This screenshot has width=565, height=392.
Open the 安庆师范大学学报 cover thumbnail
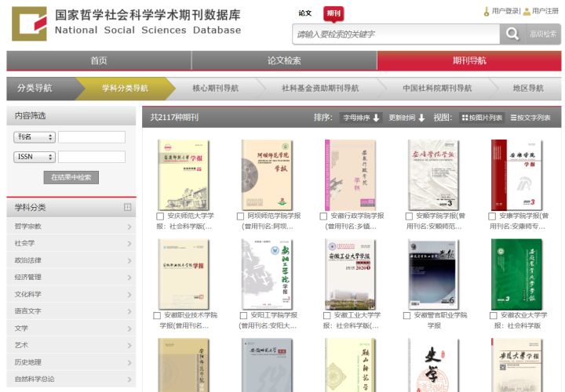[x=184, y=175]
